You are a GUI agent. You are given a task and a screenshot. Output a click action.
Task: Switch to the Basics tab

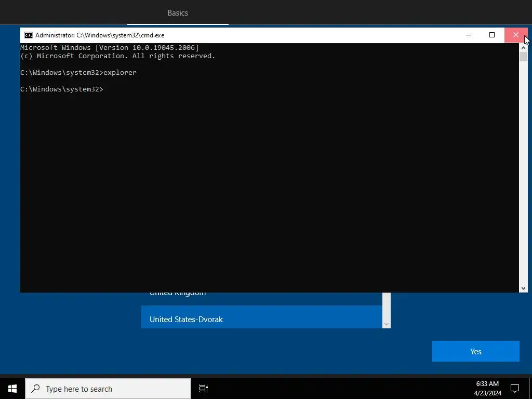tap(178, 13)
